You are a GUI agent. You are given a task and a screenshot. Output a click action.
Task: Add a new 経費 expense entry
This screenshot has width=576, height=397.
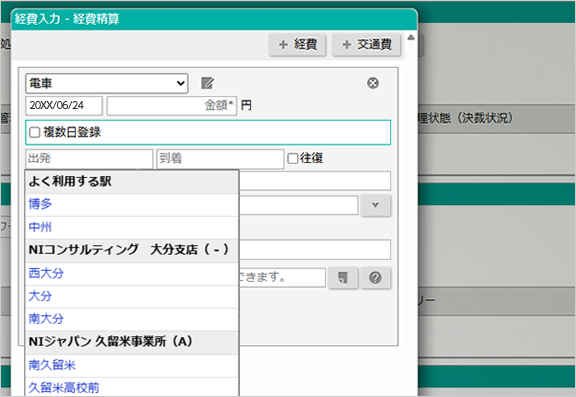[x=297, y=45]
